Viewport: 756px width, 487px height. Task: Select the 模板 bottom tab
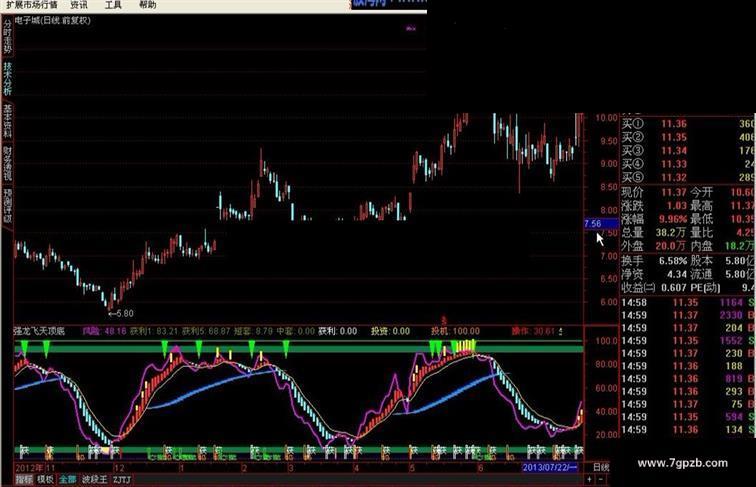pyautogui.click(x=45, y=479)
